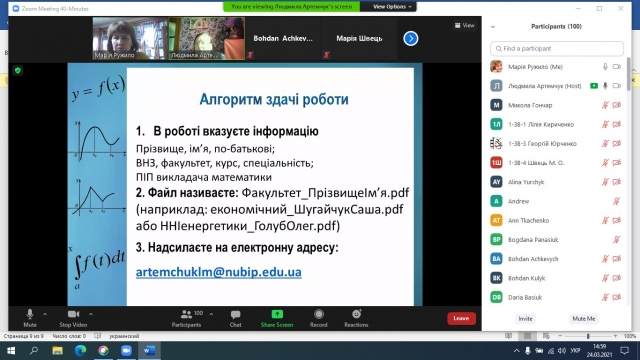Stop Video in Zoom toolbar
Screen dimensions: 640x360
coord(73,318)
